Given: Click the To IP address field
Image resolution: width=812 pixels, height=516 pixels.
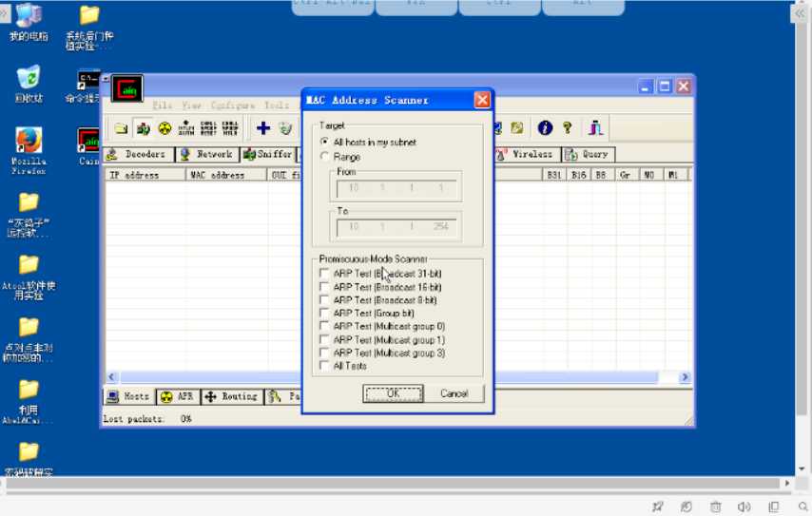Looking at the screenshot, I should coord(396,226).
